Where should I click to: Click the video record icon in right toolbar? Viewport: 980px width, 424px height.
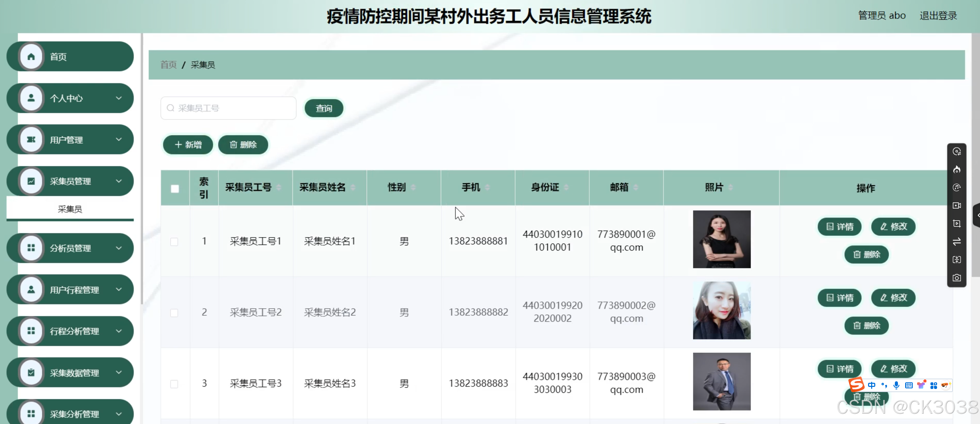(x=956, y=205)
